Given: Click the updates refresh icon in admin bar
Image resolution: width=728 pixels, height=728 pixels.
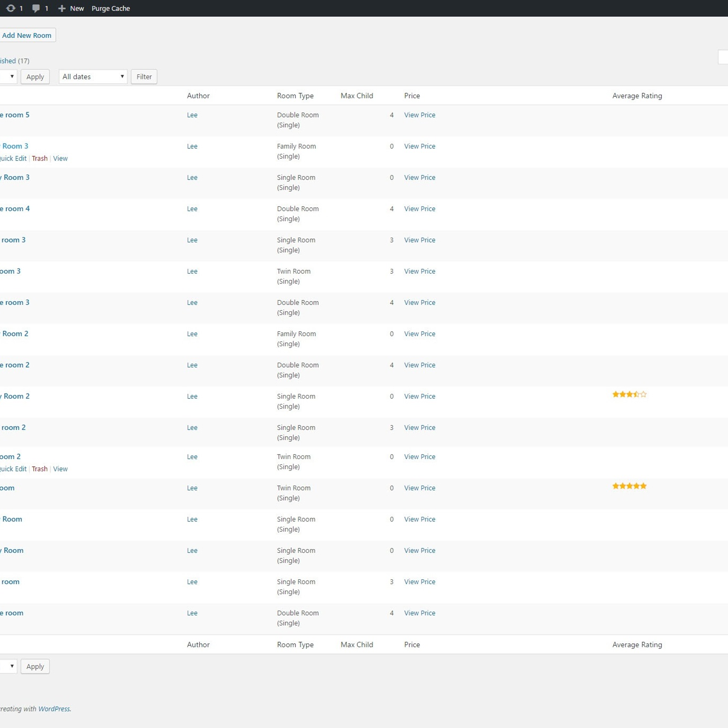Looking at the screenshot, I should pos(10,8).
